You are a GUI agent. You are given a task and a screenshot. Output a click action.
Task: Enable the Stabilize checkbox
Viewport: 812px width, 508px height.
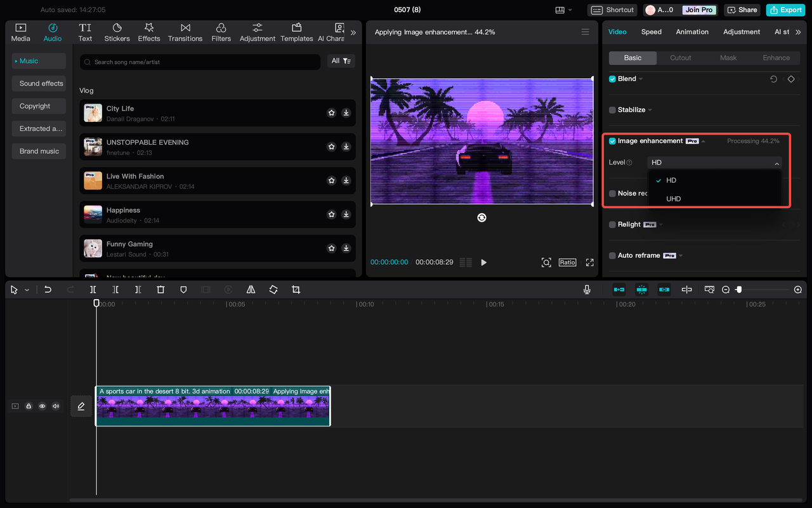coord(612,110)
